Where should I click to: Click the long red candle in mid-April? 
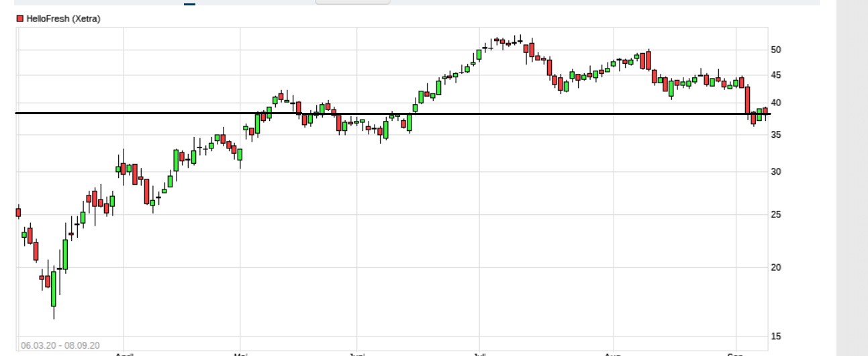tap(146, 191)
